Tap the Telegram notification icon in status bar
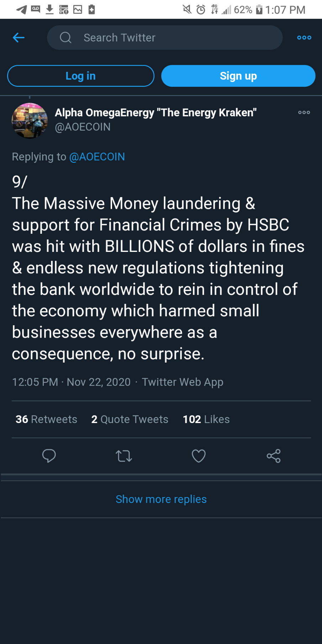The width and height of the screenshot is (322, 644). [21, 9]
